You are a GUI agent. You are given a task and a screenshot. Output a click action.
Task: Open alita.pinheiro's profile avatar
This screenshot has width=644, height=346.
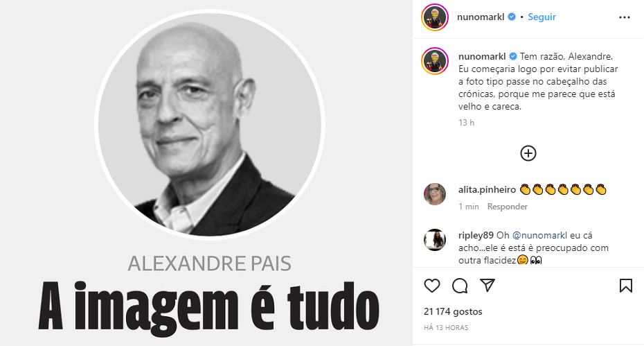click(435, 193)
